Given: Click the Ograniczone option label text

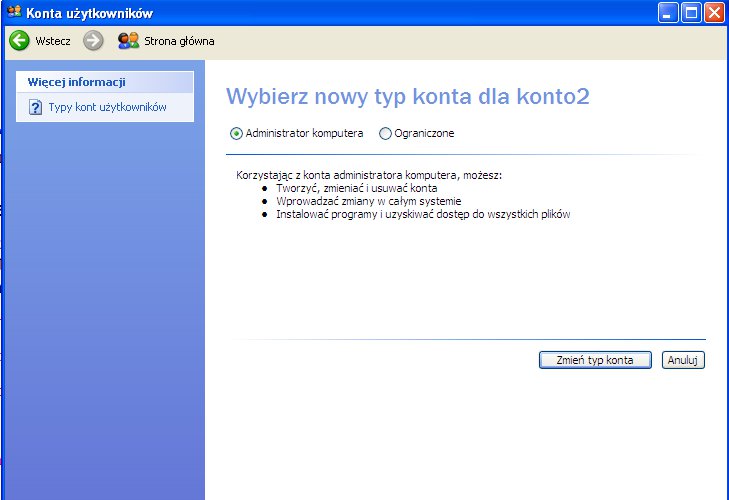Looking at the screenshot, I should 424,133.
